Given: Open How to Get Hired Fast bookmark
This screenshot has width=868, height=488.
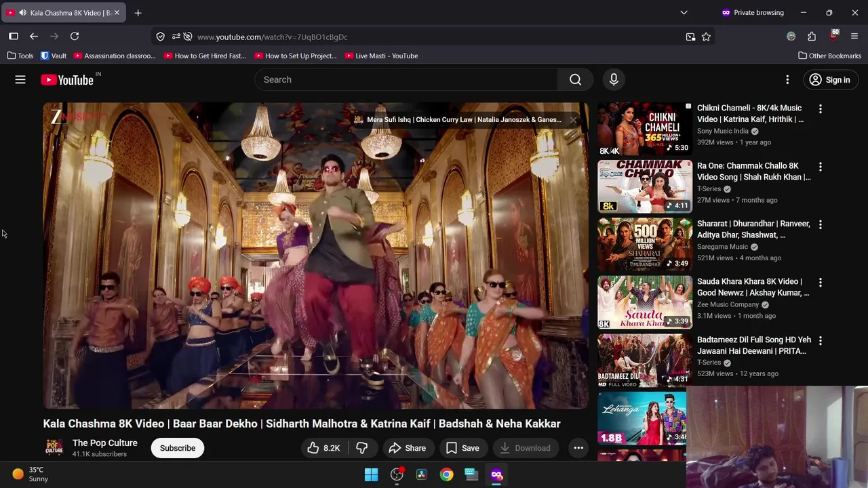Looking at the screenshot, I should [205, 56].
